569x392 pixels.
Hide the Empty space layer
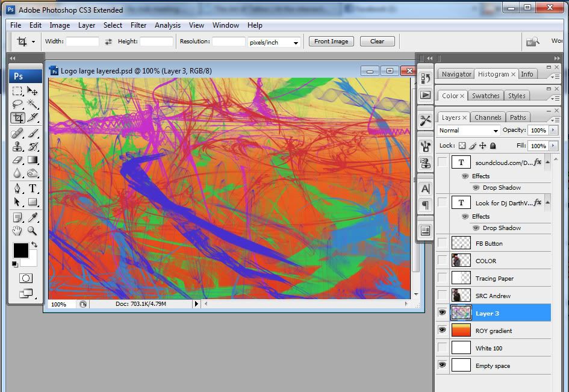[442, 365]
